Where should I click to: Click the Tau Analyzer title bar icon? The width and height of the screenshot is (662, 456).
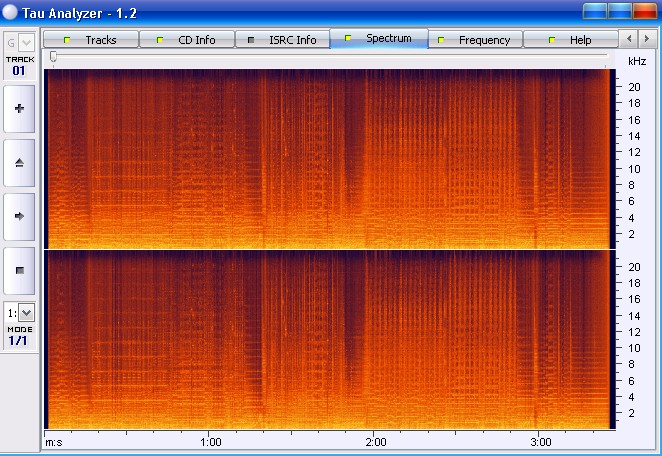click(x=10, y=13)
